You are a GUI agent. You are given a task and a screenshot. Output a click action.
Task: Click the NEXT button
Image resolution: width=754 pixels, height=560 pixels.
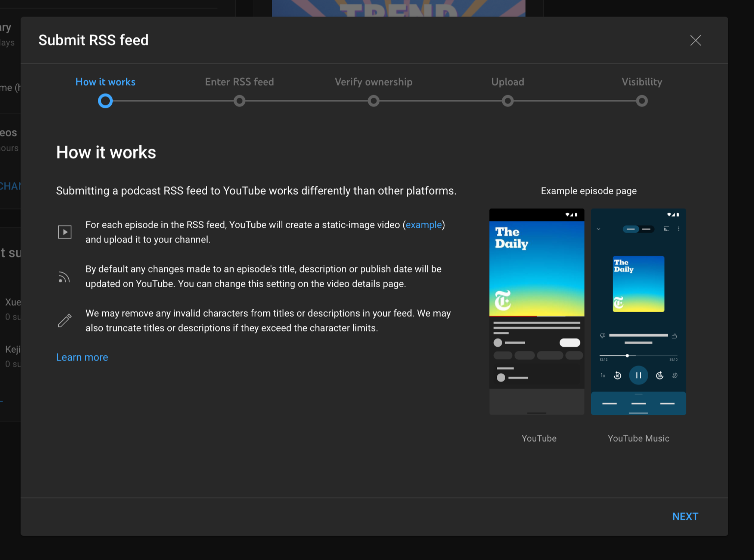click(685, 516)
